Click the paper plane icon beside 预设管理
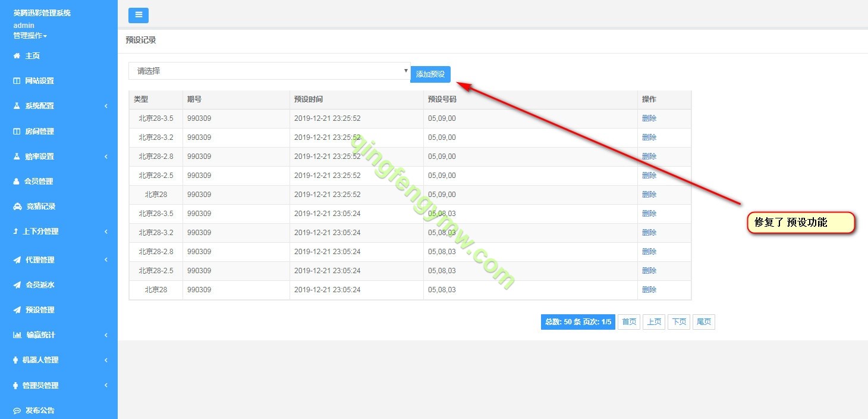 click(17, 310)
